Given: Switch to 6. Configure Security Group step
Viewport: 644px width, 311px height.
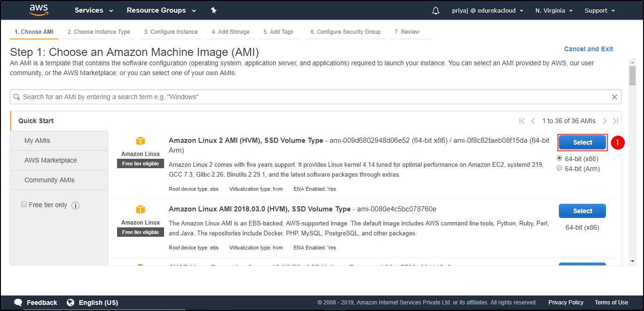Looking at the screenshot, I should (x=346, y=32).
